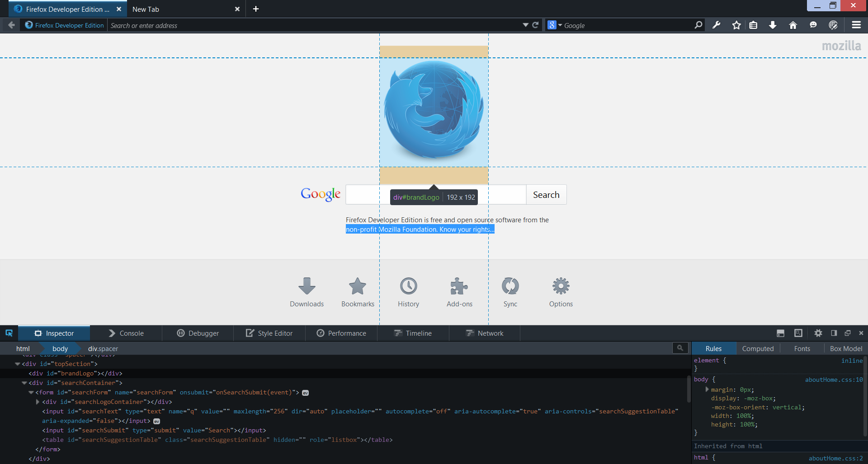Select the html breadcrumb

point(23,349)
